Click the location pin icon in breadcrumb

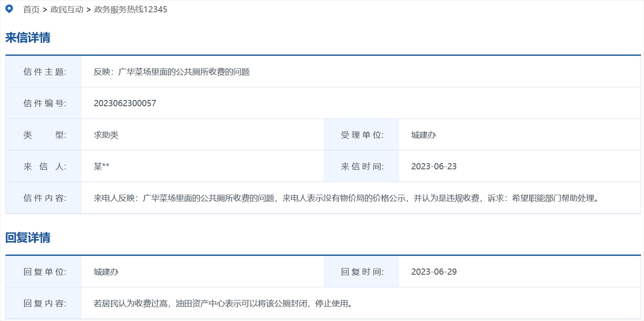pyautogui.click(x=9, y=9)
